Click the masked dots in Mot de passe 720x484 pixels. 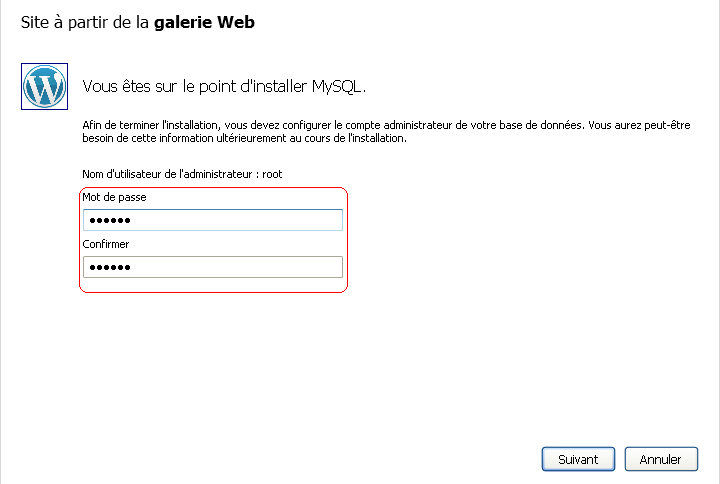click(110, 220)
